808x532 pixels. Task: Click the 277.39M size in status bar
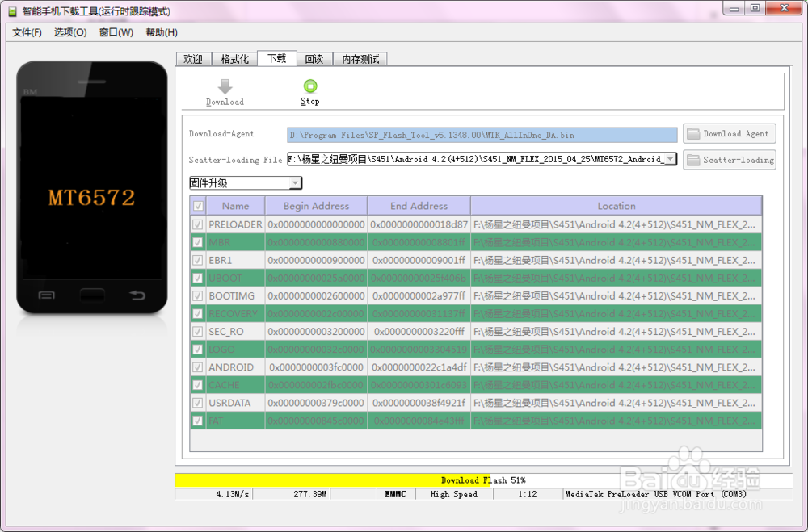pos(309,494)
